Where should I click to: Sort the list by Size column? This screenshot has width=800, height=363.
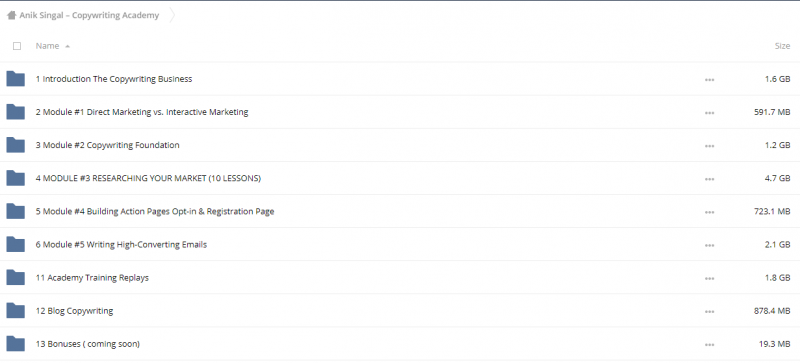(x=782, y=46)
